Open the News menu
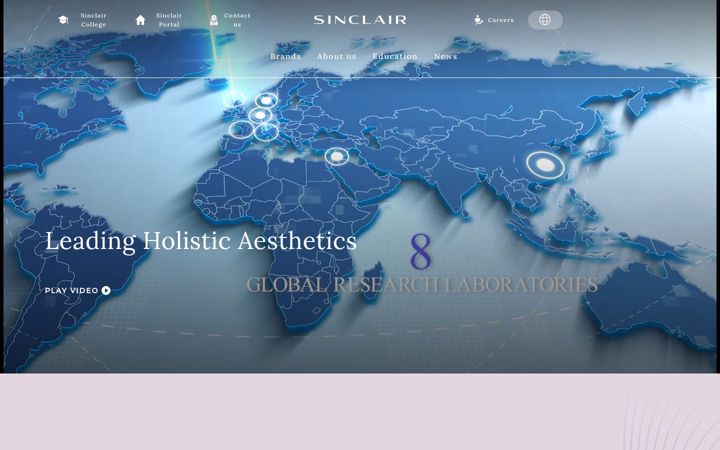This screenshot has height=450, width=720. tap(445, 56)
